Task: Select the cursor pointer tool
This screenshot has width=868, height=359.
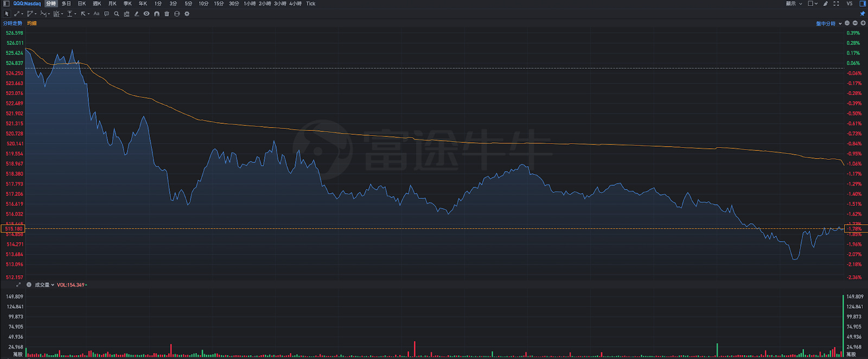Action: (x=7, y=14)
